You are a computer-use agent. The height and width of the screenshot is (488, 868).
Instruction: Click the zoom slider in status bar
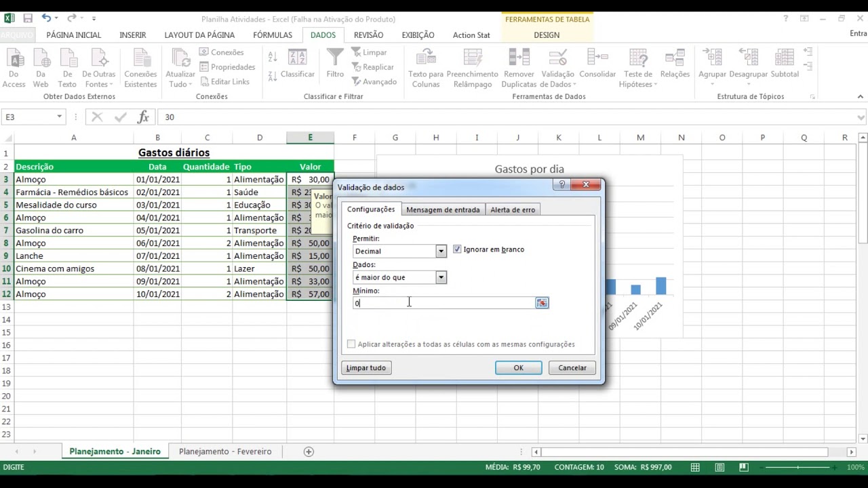[798, 467]
